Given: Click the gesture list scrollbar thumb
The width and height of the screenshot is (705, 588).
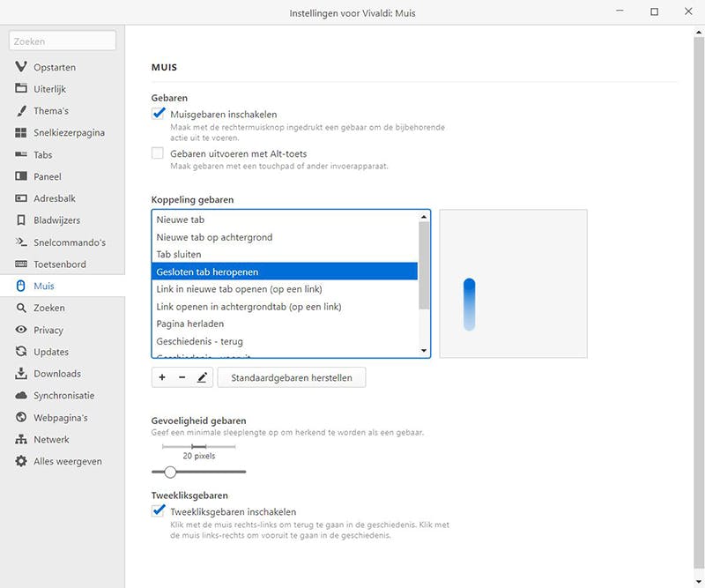Looking at the screenshot, I should click(x=424, y=265).
